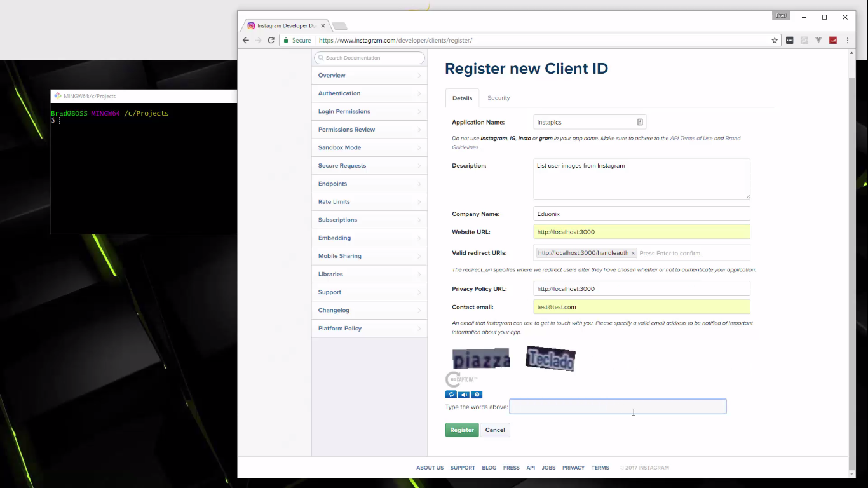Click the Privacy Policy URL field

pos(642,288)
